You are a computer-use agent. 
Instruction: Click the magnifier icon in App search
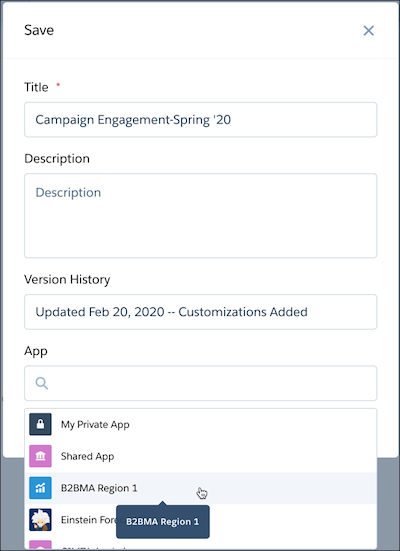point(42,383)
